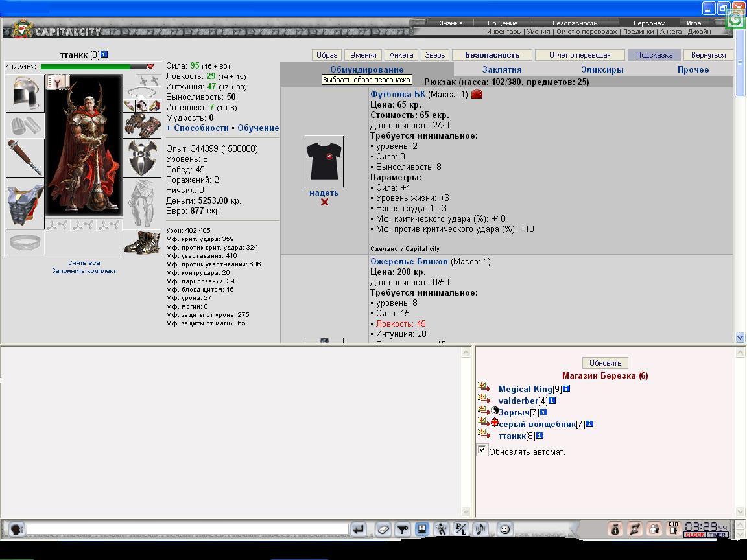
Task: Click the equipped shield slot
Action: pos(142,158)
